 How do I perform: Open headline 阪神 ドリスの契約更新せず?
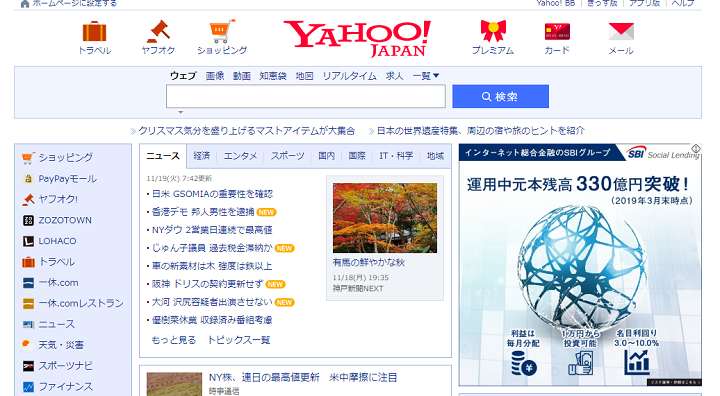[208, 284]
